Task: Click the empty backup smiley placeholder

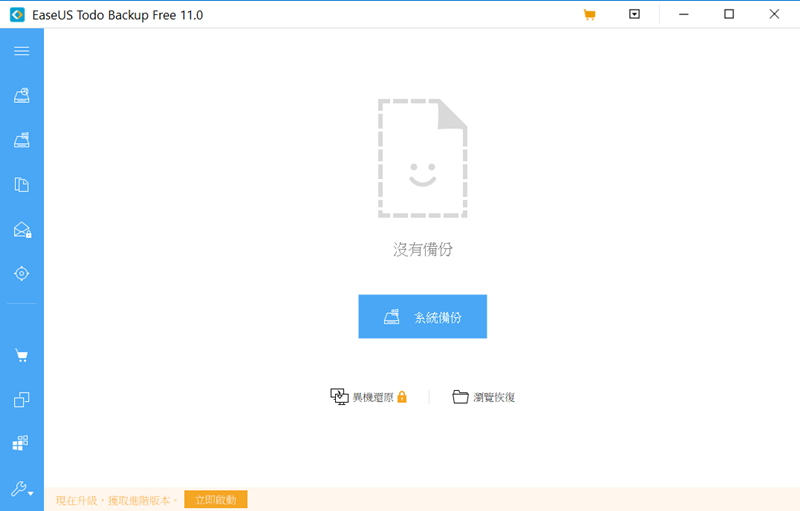Action: tap(422, 159)
